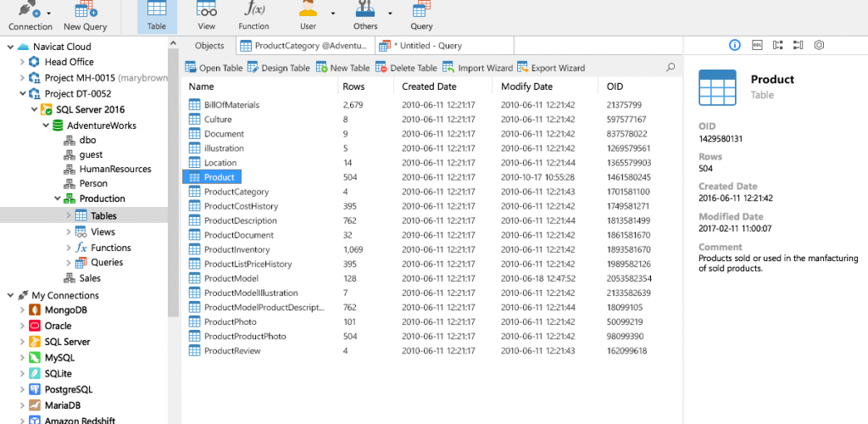Switch to Untitled - Query tab
The width and height of the screenshot is (868, 424).
(x=444, y=46)
